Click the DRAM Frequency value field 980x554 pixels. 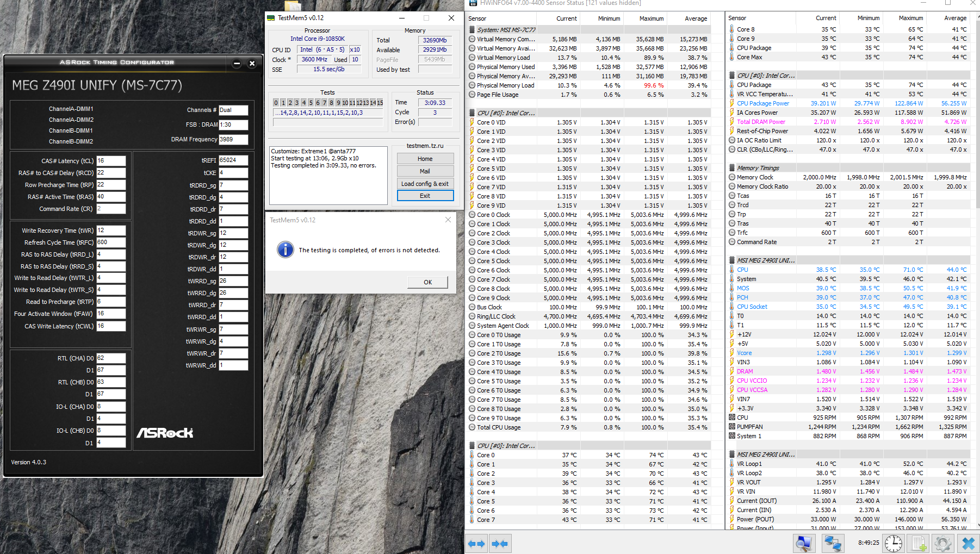[x=233, y=139]
